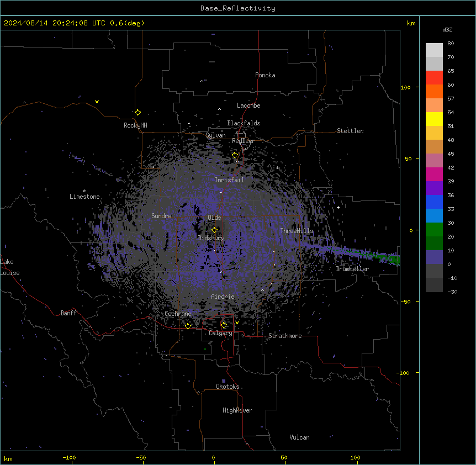The height and width of the screenshot is (465, 476).
Task: Click the yellow diamond marker below Cochrane
Action: tap(188, 326)
